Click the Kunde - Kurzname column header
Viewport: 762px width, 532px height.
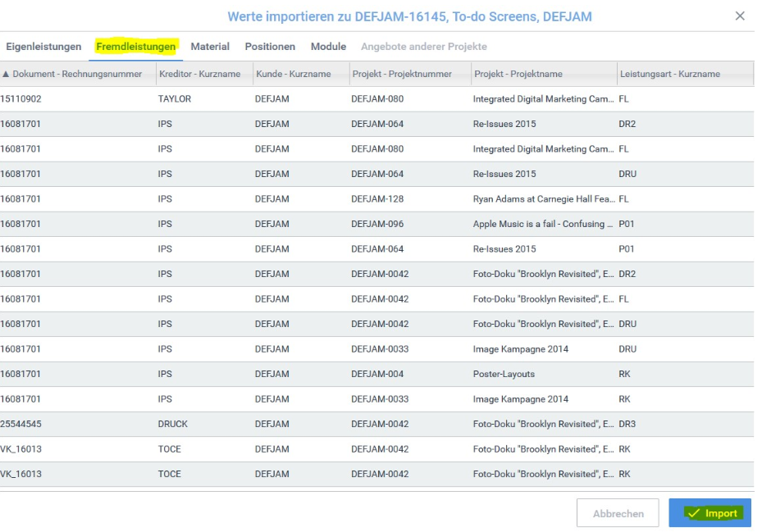coord(301,74)
